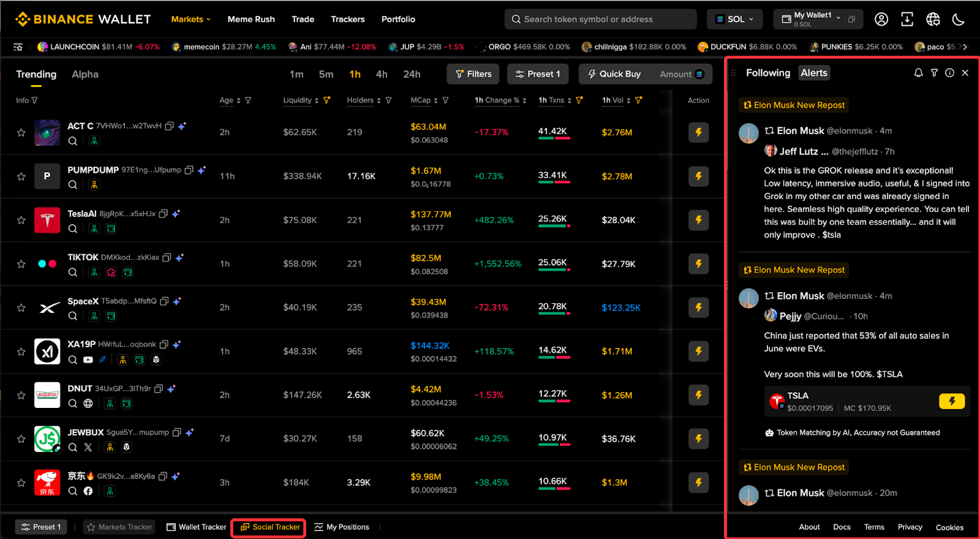Click the dark mode moon icon
The width and height of the screenshot is (980, 539).
pos(959,20)
